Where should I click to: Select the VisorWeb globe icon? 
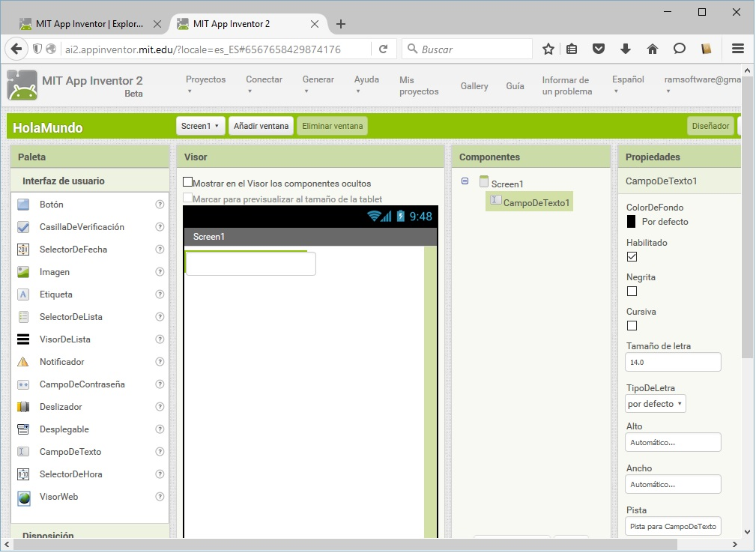pos(23,497)
